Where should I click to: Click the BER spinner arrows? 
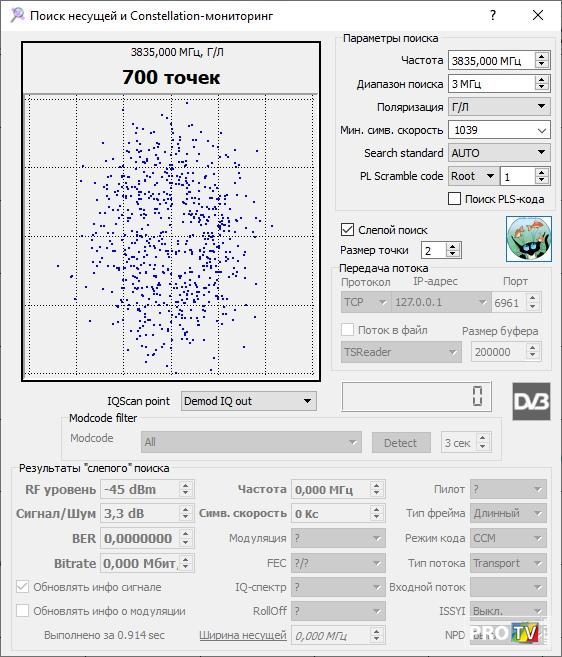point(185,538)
